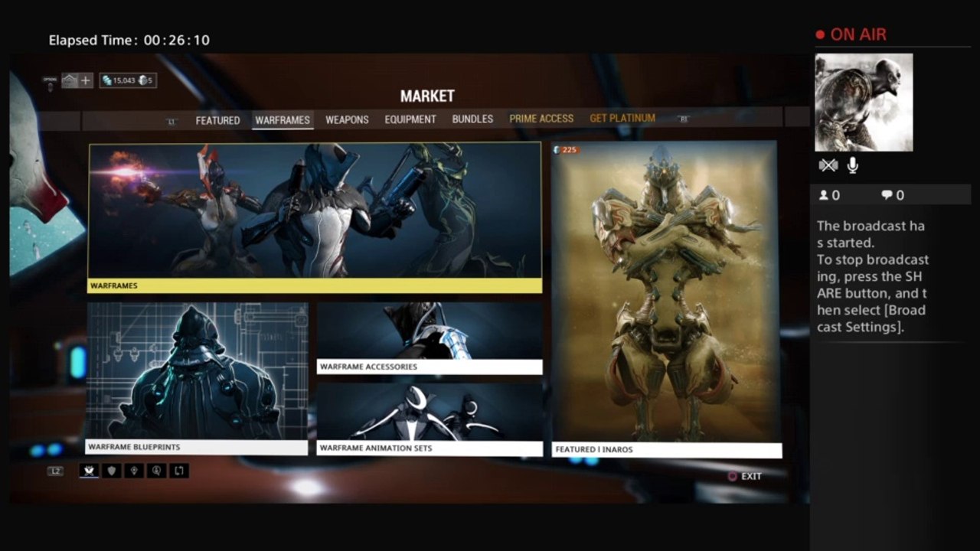
Task: Click the Market title heading
Action: [427, 96]
